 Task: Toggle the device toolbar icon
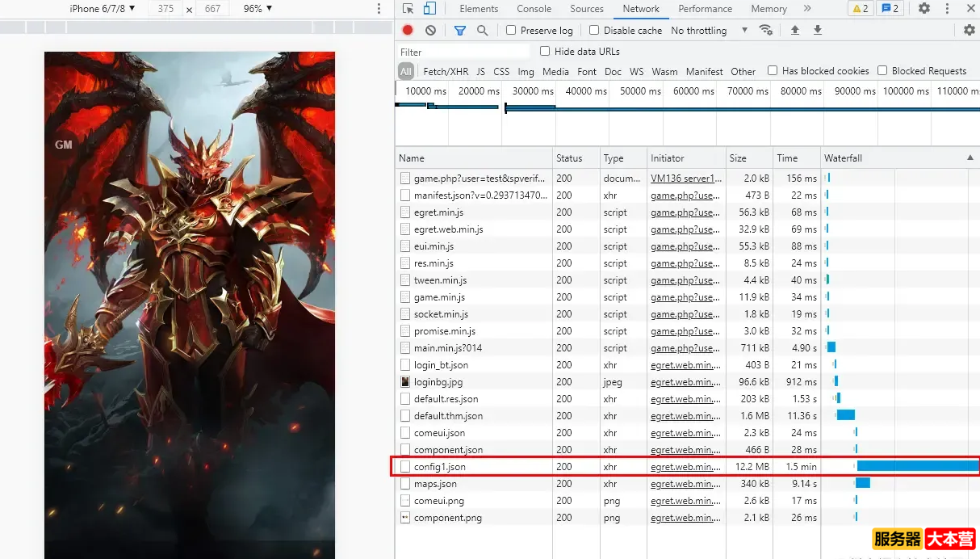pyautogui.click(x=429, y=9)
